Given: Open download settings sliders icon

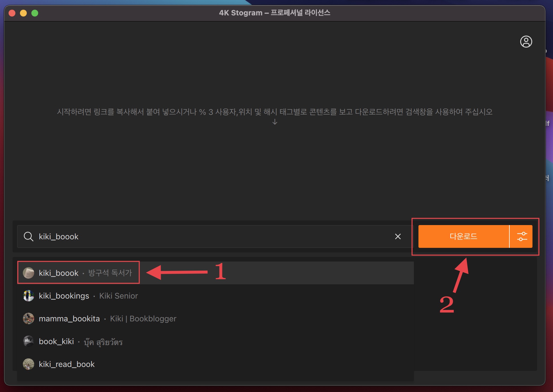Looking at the screenshot, I should pos(522,236).
